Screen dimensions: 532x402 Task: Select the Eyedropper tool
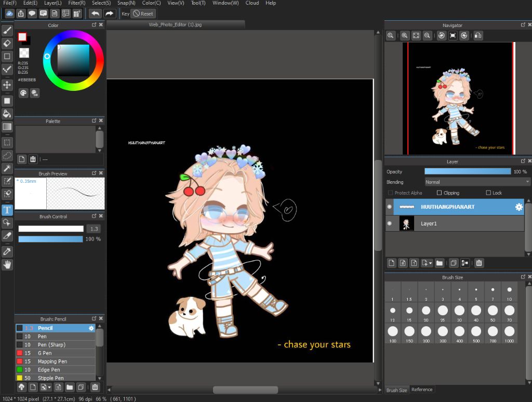pos(7,252)
